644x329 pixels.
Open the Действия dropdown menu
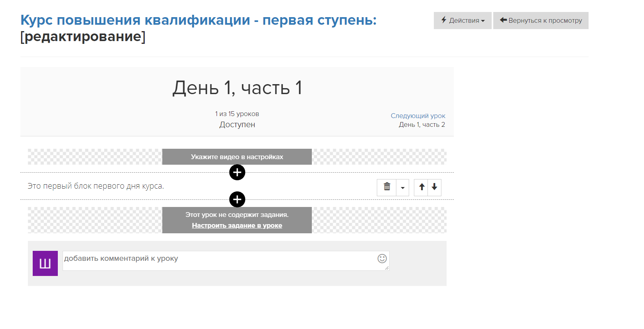(x=463, y=20)
